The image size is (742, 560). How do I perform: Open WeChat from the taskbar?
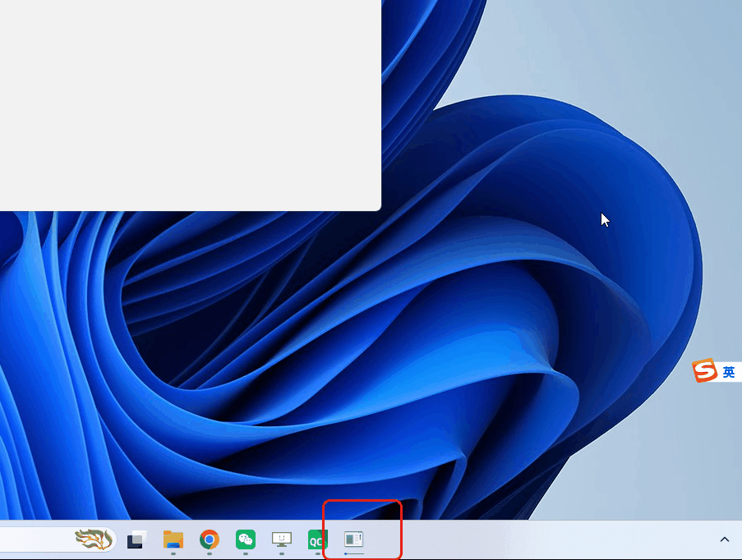click(246, 539)
